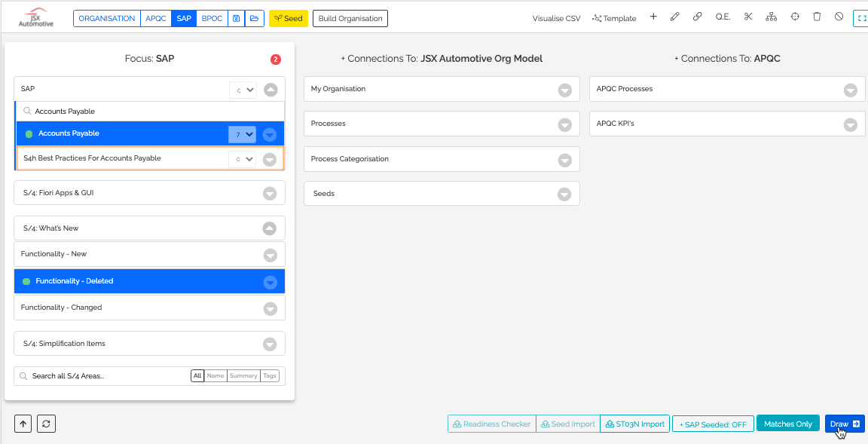
Task: Expand S4h Best Practices For Accounts Payable arrow
Action: click(x=270, y=160)
